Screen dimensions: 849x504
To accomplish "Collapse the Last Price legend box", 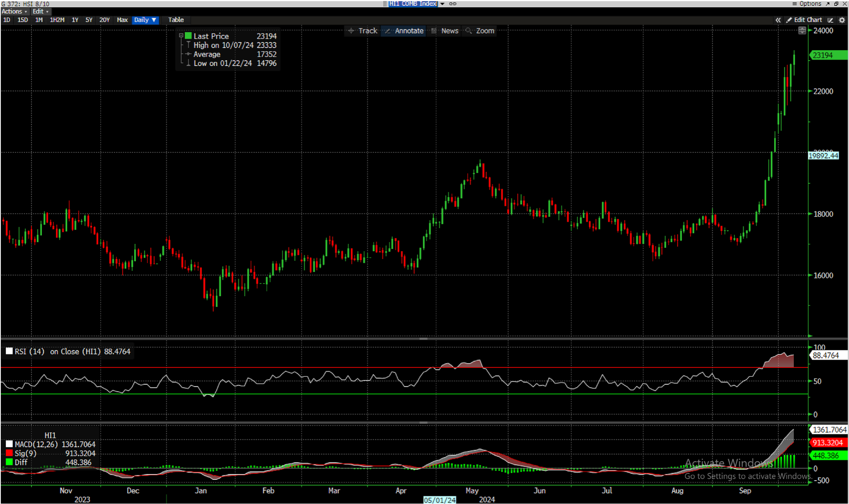I will click(181, 36).
